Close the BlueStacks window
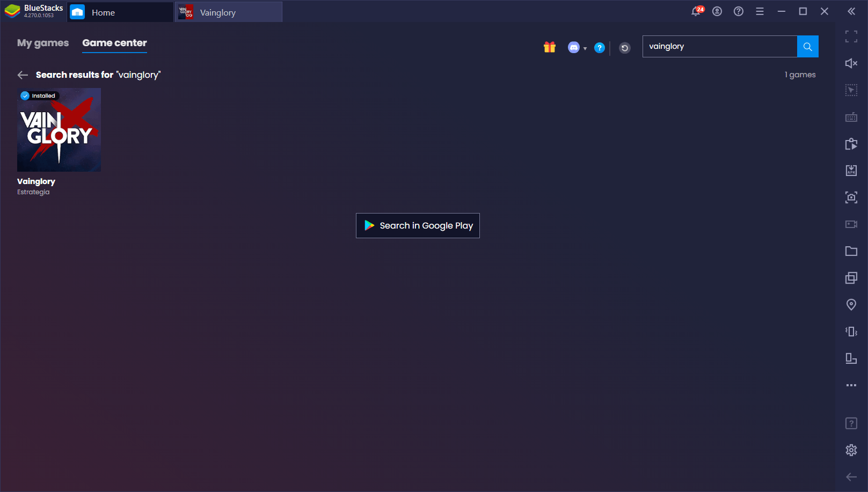Viewport: 868px width, 492px height. 825,11
